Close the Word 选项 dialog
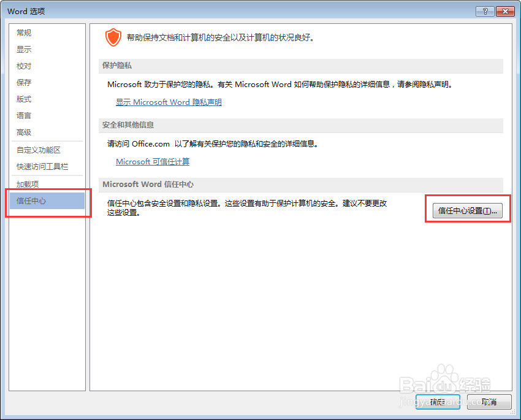This screenshot has height=420, width=521. (x=505, y=11)
